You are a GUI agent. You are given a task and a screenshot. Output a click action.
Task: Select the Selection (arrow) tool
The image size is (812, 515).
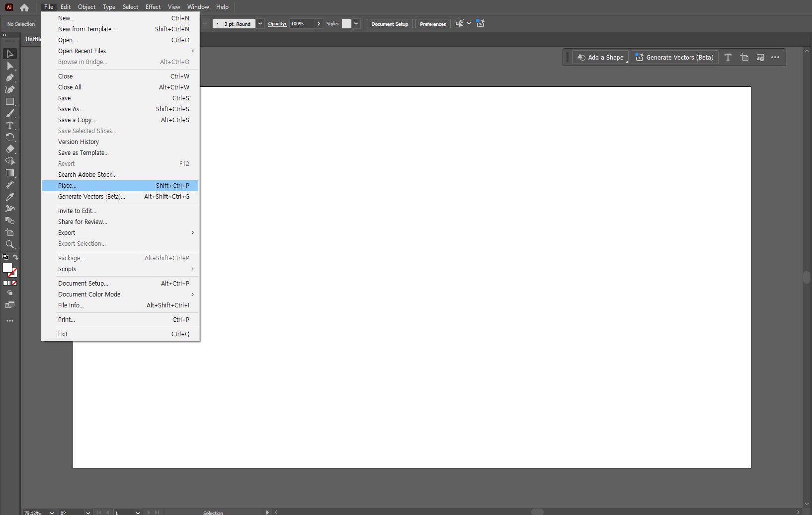(10, 54)
